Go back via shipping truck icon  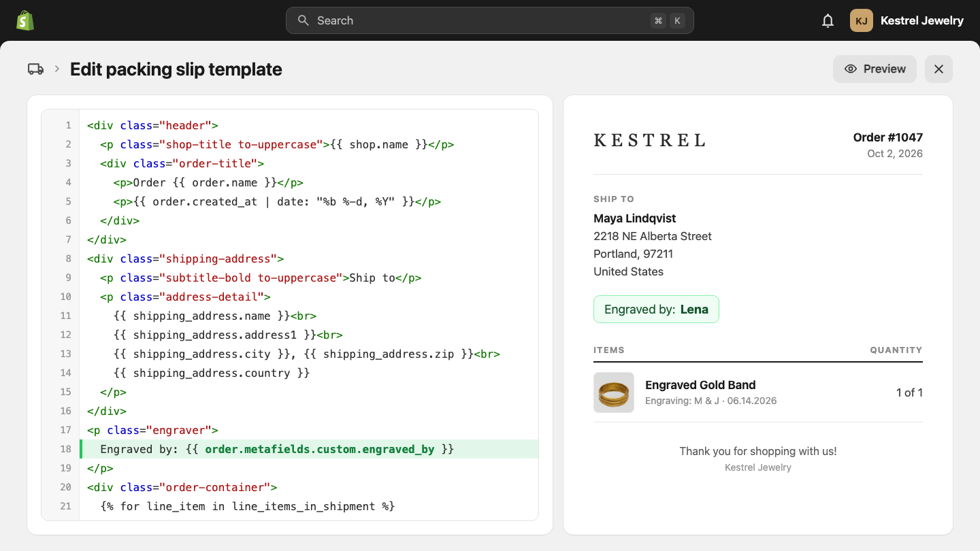point(35,69)
